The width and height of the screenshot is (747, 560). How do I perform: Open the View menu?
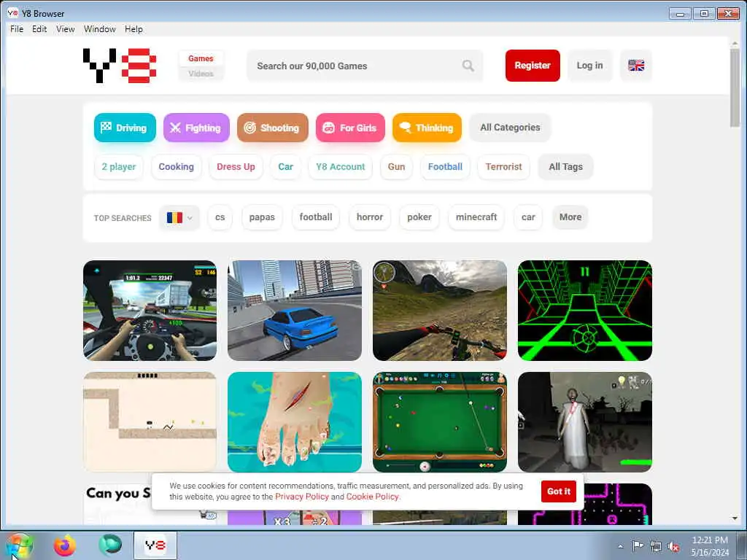[65, 29]
